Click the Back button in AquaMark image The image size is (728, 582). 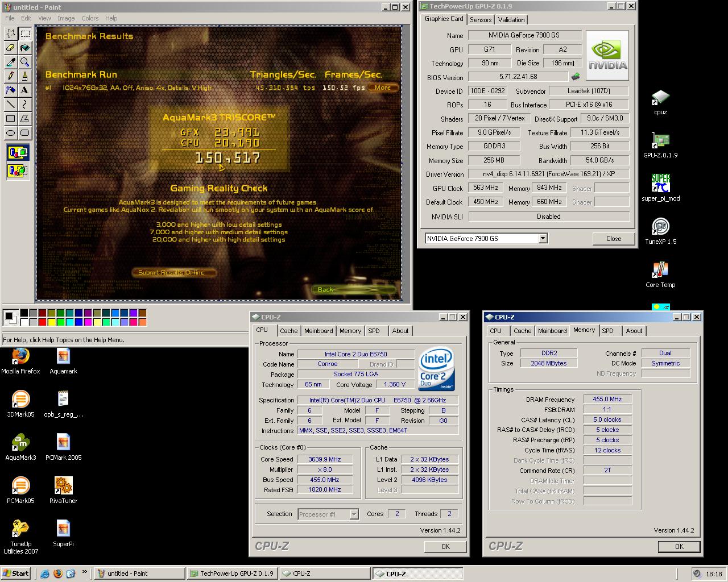click(353, 289)
